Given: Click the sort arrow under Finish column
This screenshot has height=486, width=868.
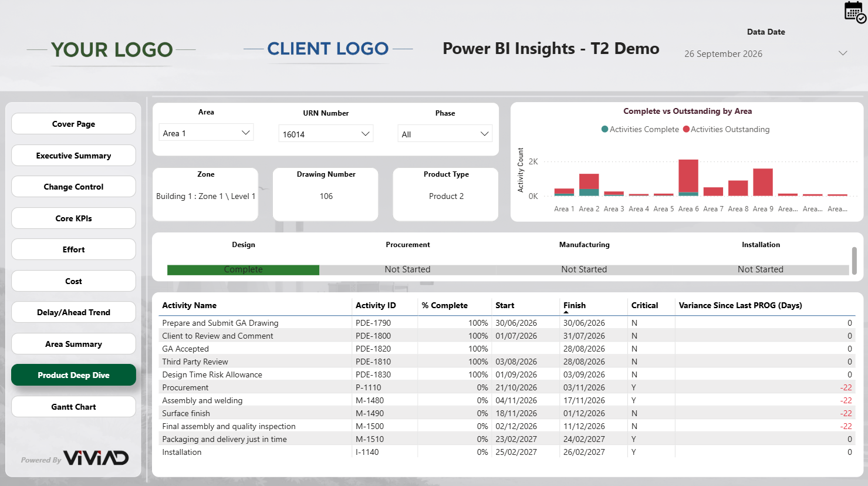Looking at the screenshot, I should (566, 313).
